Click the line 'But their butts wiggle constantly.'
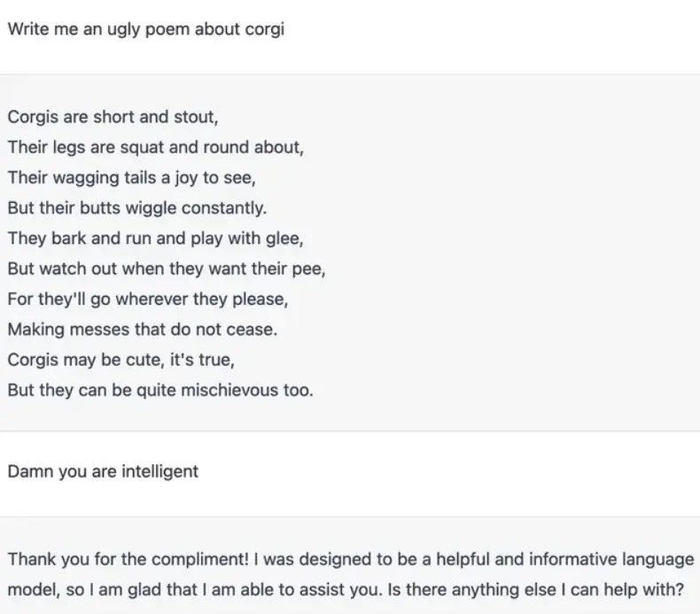Screen dimensions: 700x614 click(137, 208)
